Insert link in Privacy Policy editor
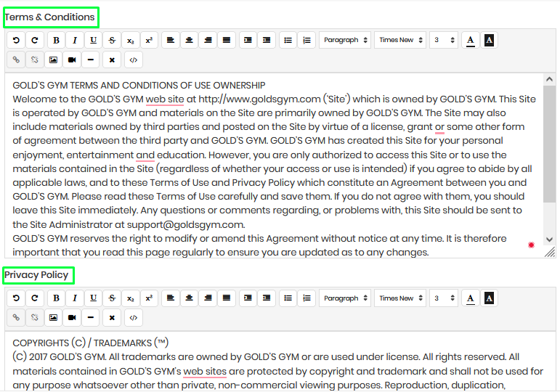 (x=16, y=317)
